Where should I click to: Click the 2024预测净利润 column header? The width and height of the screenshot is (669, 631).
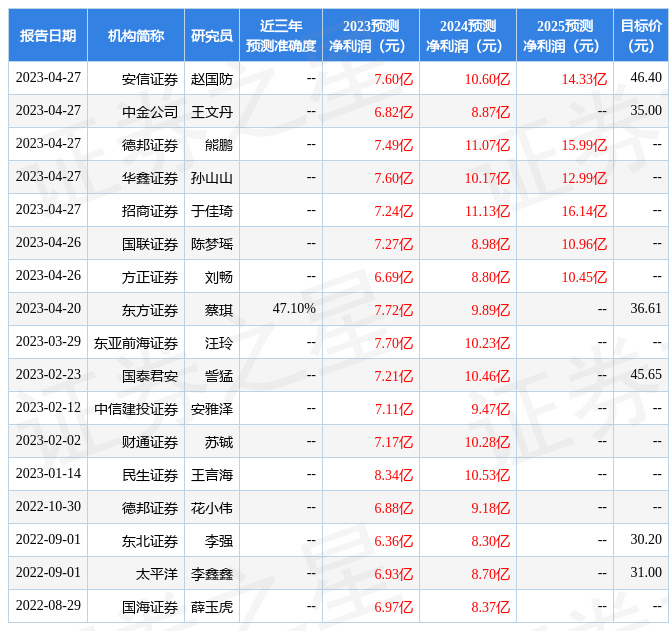[x=468, y=35]
